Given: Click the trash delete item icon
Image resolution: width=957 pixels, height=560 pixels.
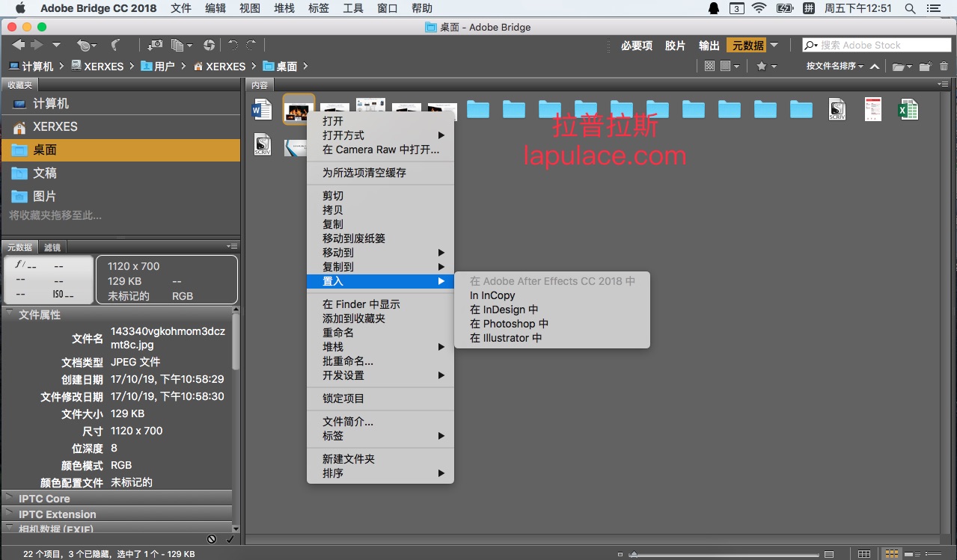Looking at the screenshot, I should [x=944, y=66].
